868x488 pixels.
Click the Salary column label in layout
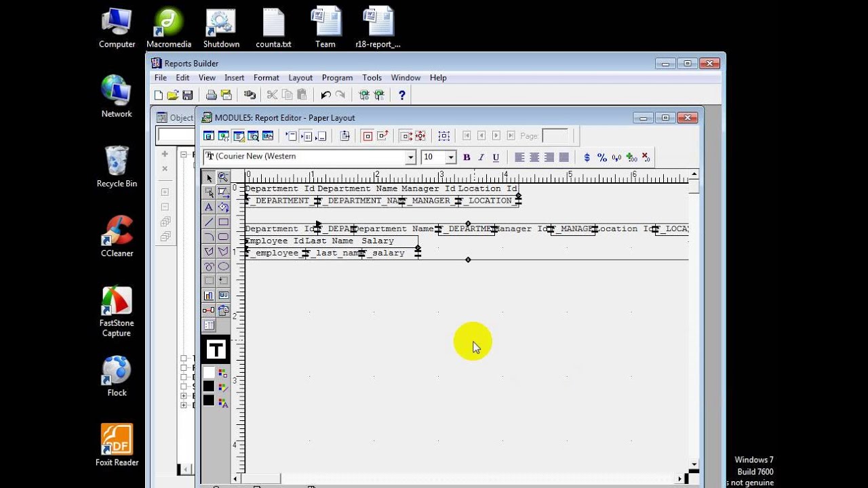(x=378, y=241)
